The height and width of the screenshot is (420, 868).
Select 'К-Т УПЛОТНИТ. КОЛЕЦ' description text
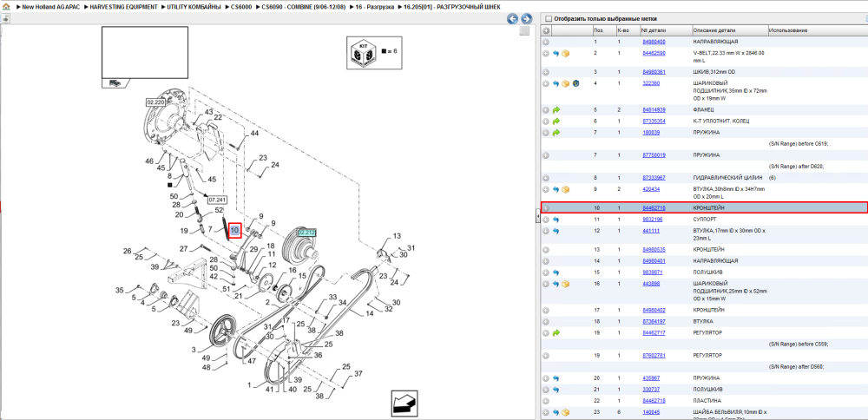tap(720, 121)
